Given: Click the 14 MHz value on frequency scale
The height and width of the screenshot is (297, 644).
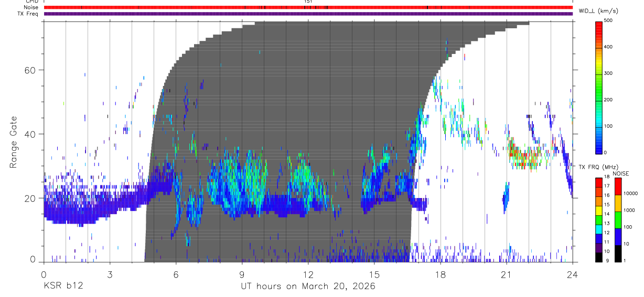Looking at the screenshot, I should coord(607,215).
